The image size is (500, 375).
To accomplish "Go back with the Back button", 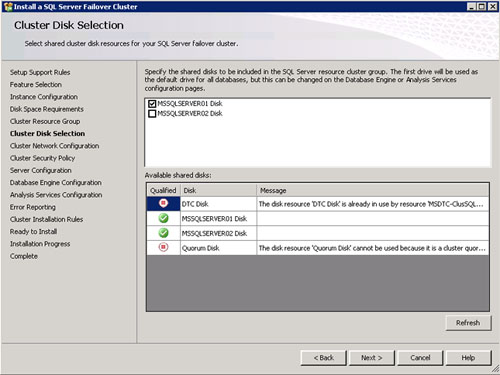I will pos(323,358).
